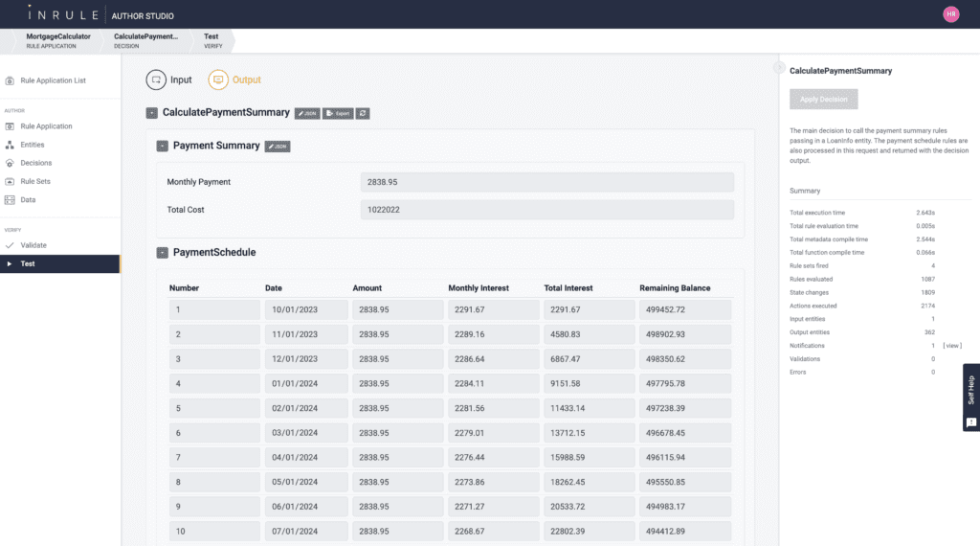Click the Monthly Payment field 2838.95
Viewport: 980px width, 546px height.
coord(546,182)
